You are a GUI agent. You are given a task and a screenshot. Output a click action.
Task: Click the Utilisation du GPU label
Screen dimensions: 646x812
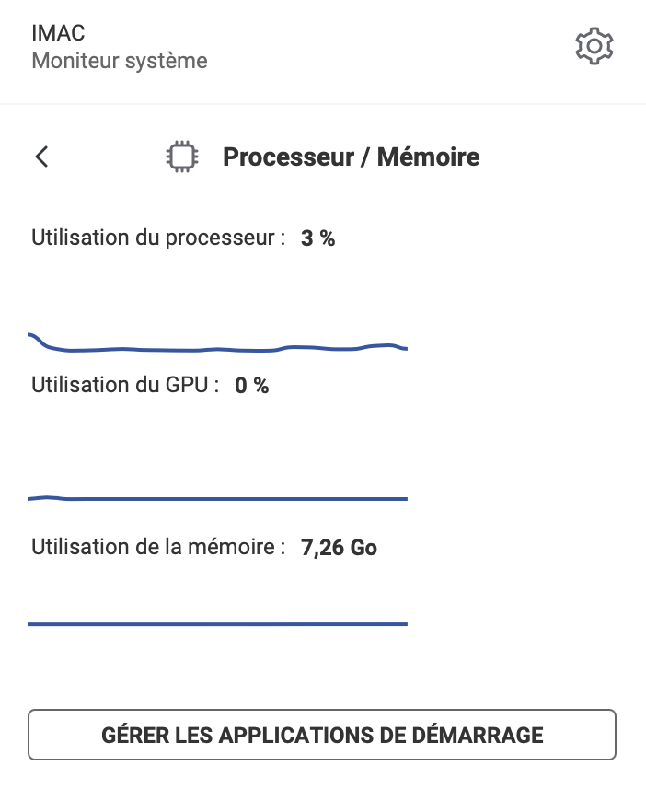click(x=125, y=385)
